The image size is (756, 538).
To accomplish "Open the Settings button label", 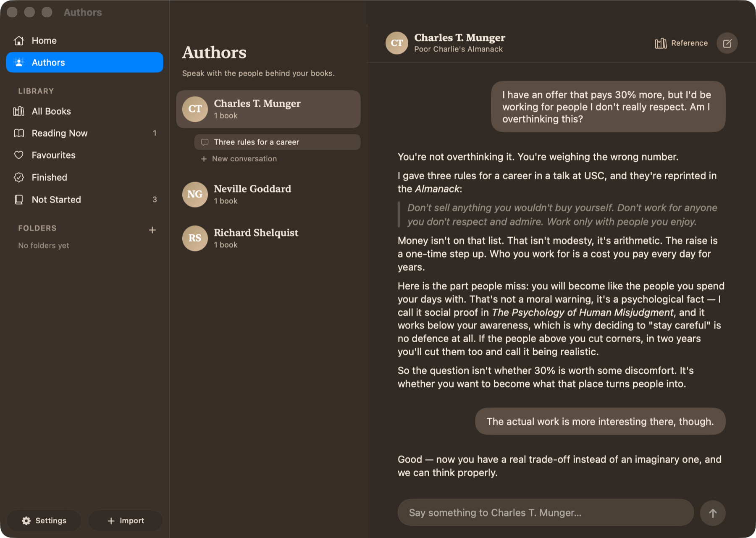I will point(51,521).
